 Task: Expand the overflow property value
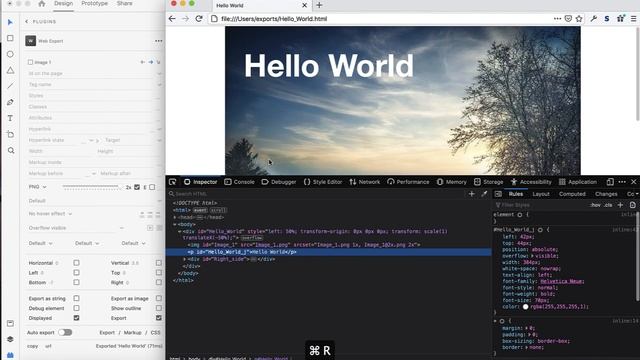533,256
